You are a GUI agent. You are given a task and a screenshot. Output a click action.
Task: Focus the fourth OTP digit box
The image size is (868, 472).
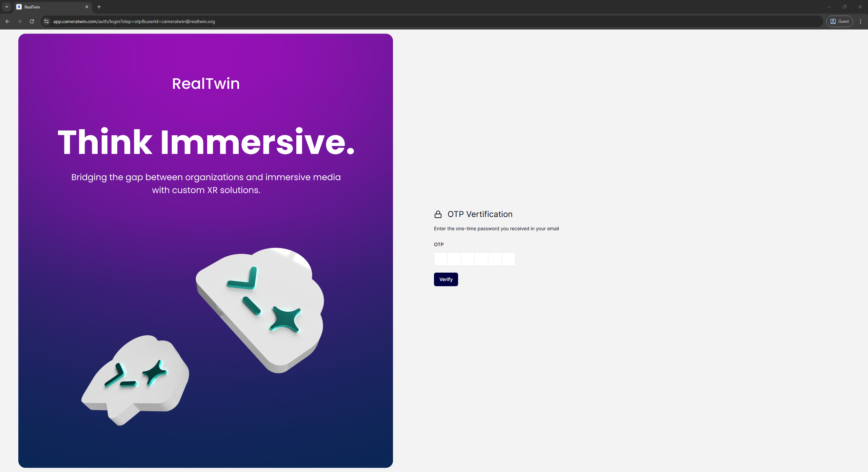481,259
